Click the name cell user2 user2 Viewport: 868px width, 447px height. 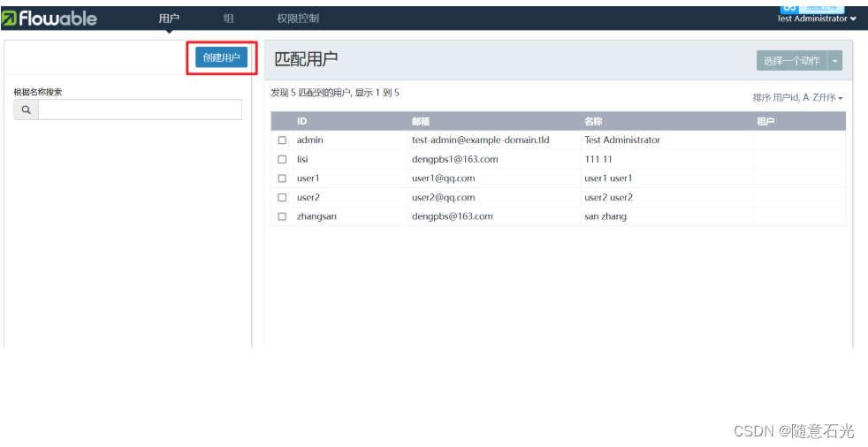click(x=608, y=198)
